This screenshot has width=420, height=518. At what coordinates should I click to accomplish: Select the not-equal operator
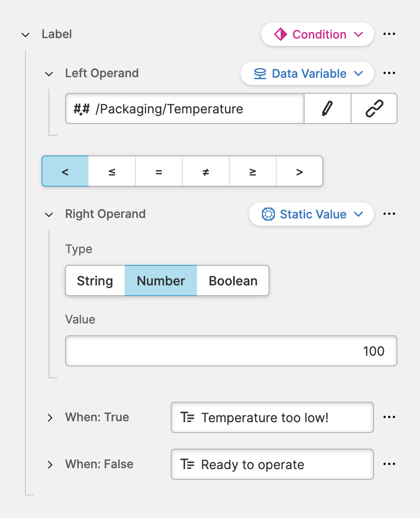[206, 172]
